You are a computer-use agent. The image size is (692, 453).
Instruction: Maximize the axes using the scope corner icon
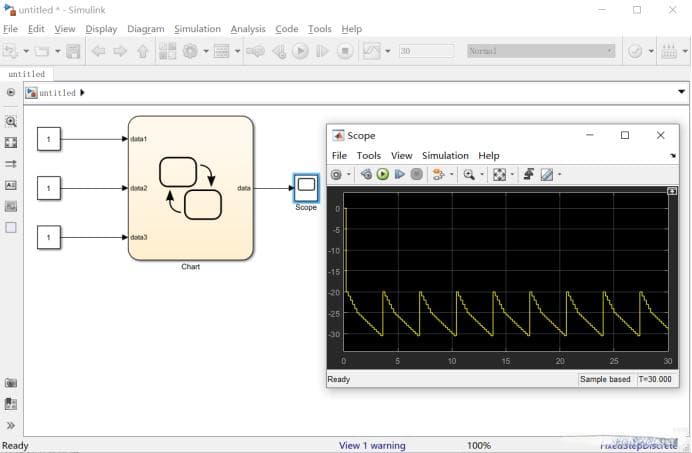pyautogui.click(x=672, y=191)
